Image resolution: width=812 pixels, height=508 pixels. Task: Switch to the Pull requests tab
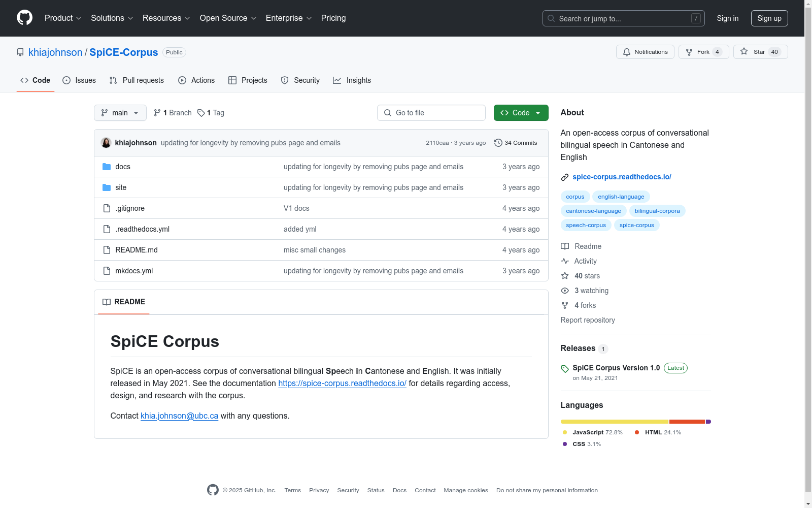click(x=137, y=80)
